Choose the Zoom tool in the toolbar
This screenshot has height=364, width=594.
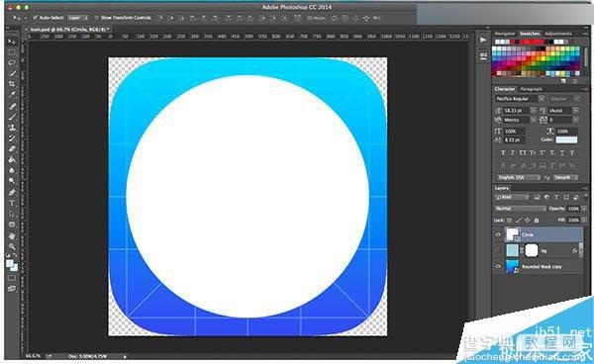coord(12,246)
